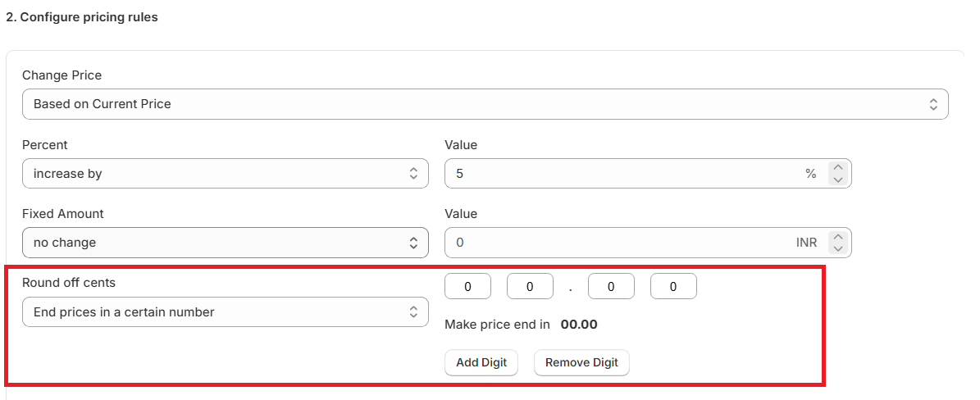Expand the Round off cents dropdown
Image resolution: width=980 pixels, height=400 pixels.
pos(225,312)
